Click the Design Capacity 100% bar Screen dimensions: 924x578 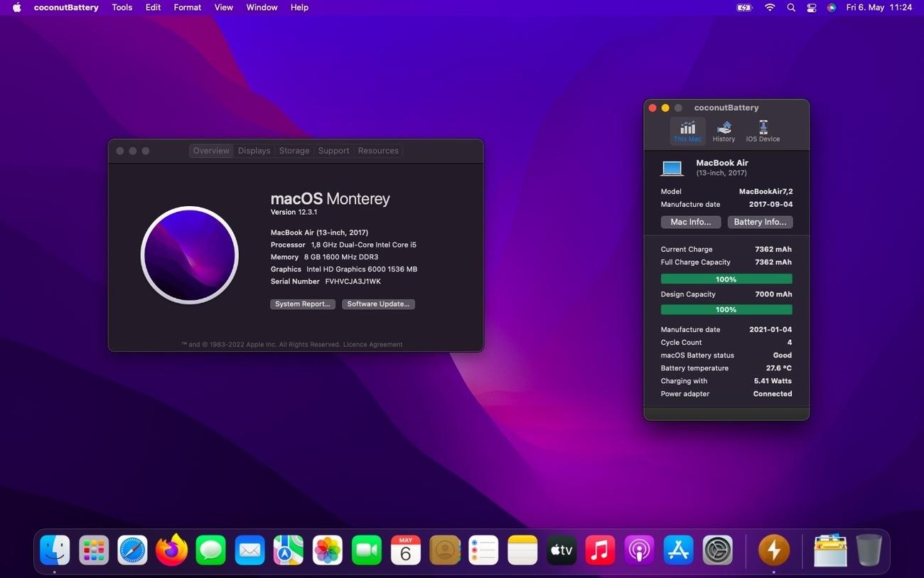(726, 310)
